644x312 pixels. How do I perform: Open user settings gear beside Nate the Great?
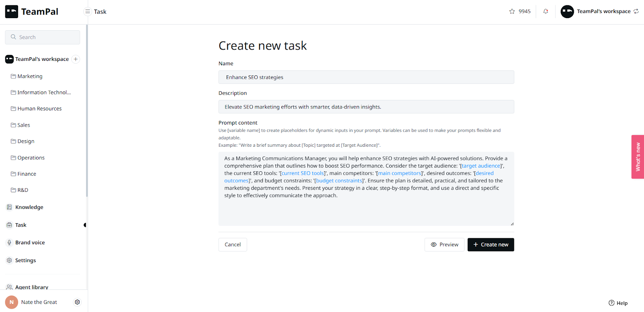coord(77,302)
